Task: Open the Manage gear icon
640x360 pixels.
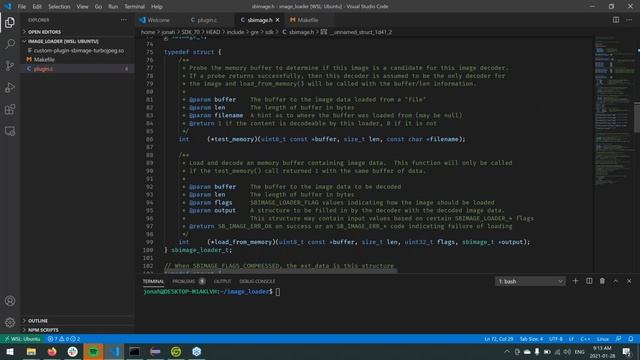Action: 10,322
